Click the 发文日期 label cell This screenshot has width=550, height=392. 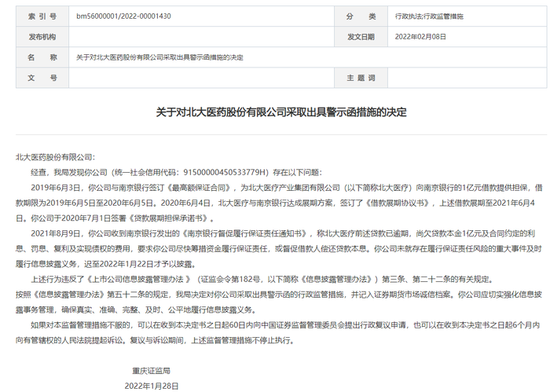coord(361,37)
